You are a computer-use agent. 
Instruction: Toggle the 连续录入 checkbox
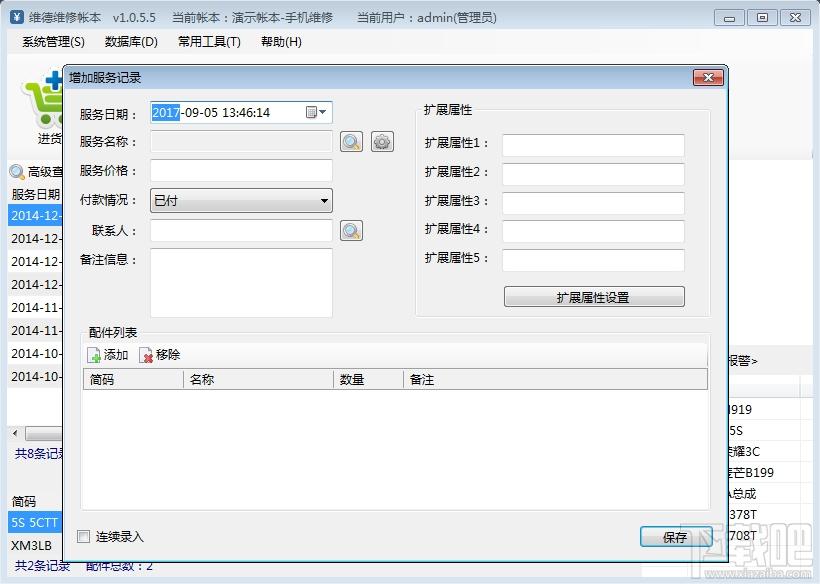click(x=83, y=536)
